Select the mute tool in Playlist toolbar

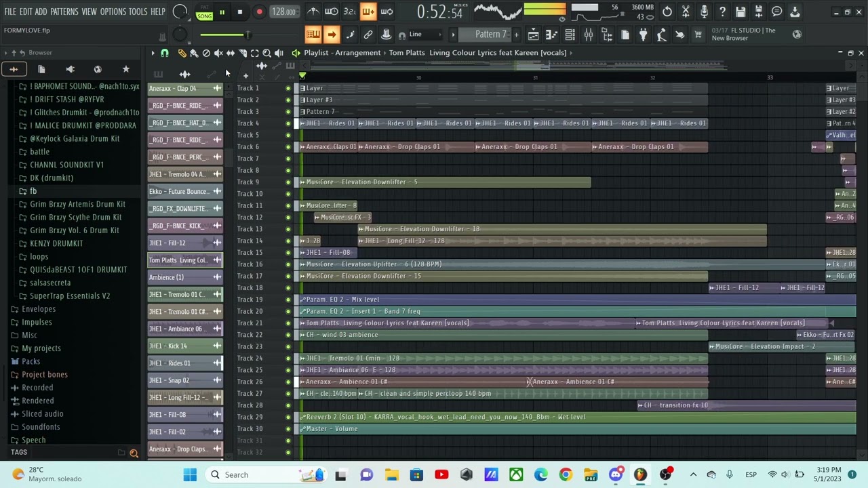(218, 53)
